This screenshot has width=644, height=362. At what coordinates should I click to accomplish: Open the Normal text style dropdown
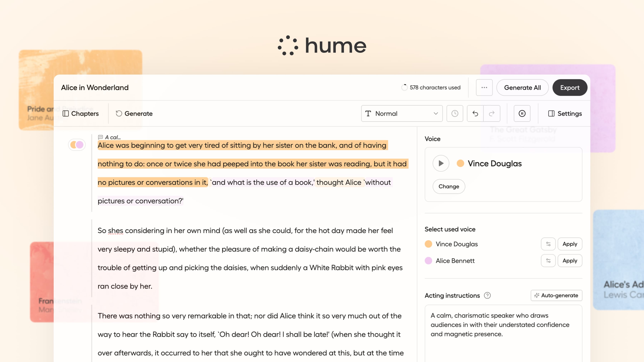(401, 113)
